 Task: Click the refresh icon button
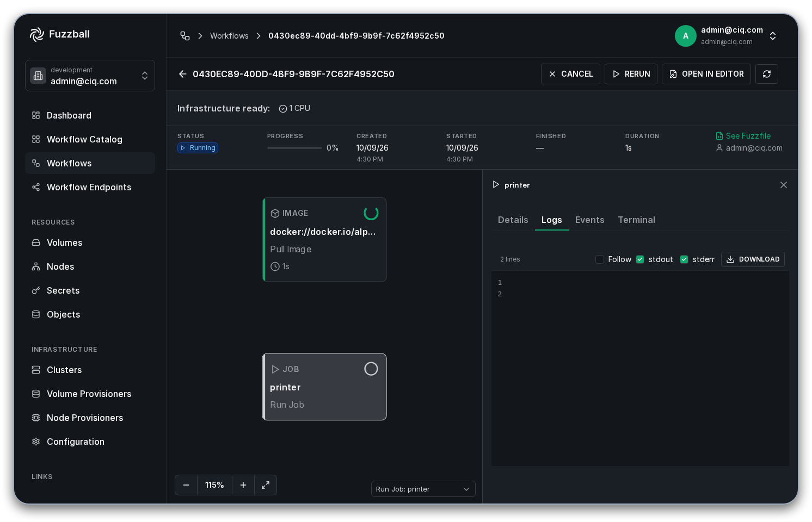767,74
